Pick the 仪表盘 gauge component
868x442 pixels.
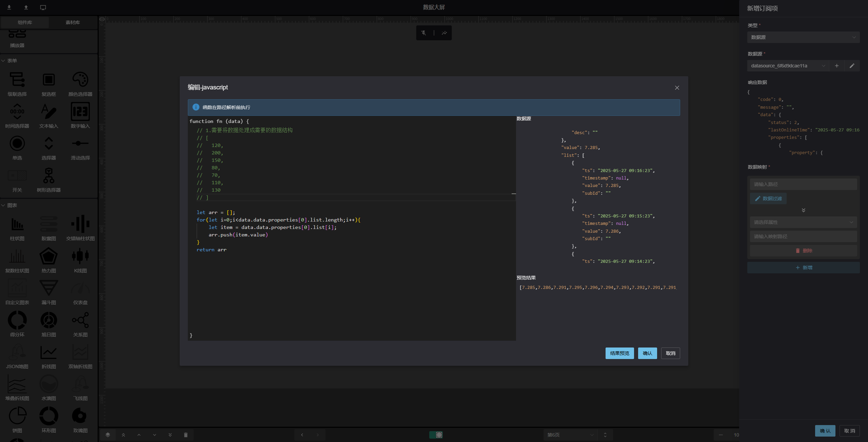(x=80, y=288)
